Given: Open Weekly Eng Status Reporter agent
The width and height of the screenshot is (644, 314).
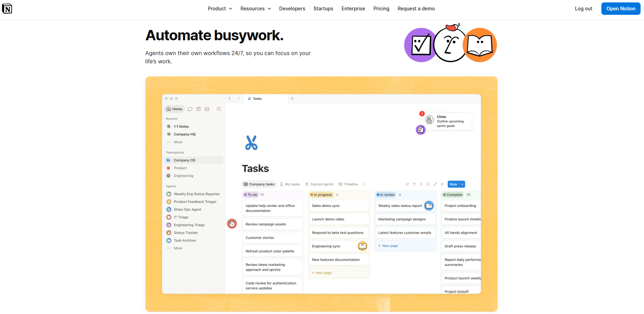Looking at the screenshot, I should (x=197, y=194).
